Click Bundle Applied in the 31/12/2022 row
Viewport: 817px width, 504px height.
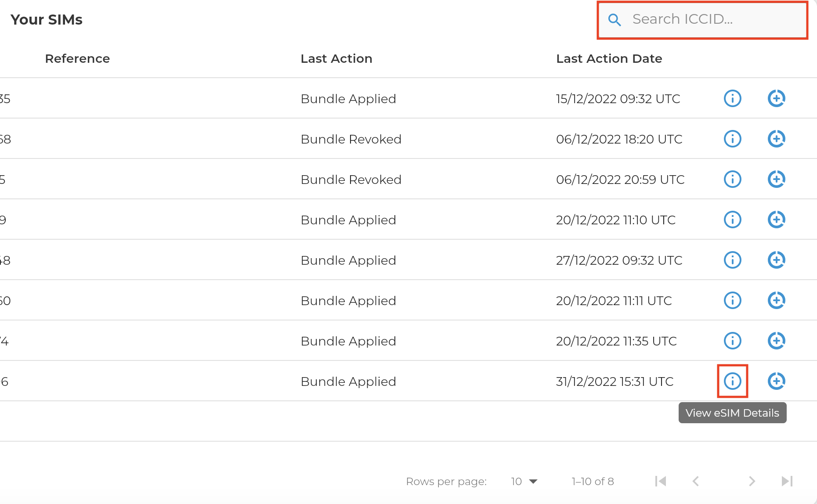(x=348, y=382)
